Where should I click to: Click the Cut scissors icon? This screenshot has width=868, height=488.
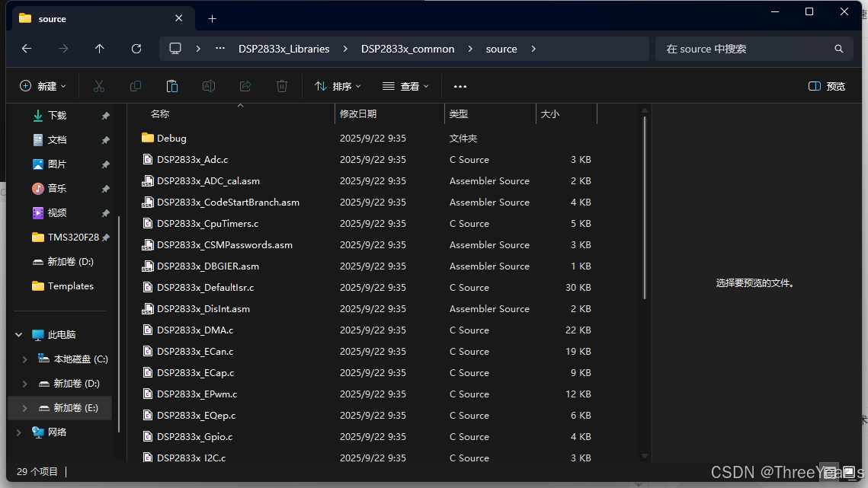point(98,86)
